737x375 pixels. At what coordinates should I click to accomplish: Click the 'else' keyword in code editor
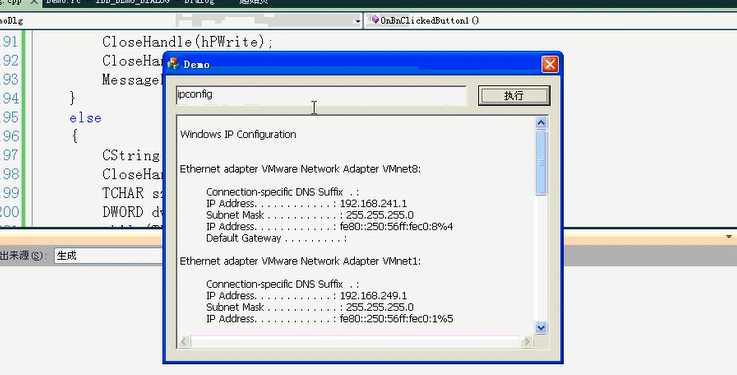(85, 117)
